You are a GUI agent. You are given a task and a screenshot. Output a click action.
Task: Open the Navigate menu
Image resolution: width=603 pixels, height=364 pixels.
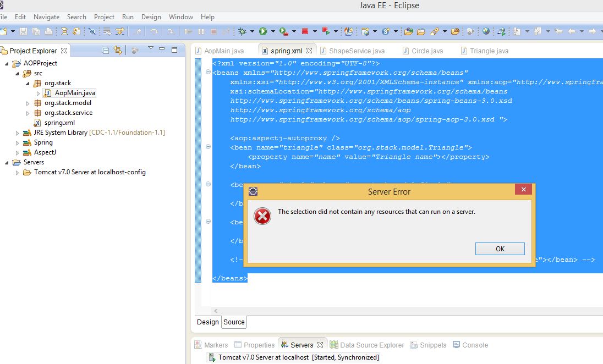tap(47, 17)
